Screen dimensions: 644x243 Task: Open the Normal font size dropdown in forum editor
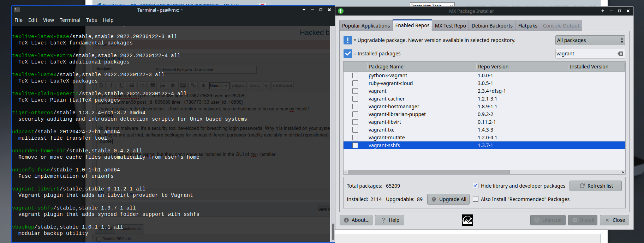(x=219, y=86)
